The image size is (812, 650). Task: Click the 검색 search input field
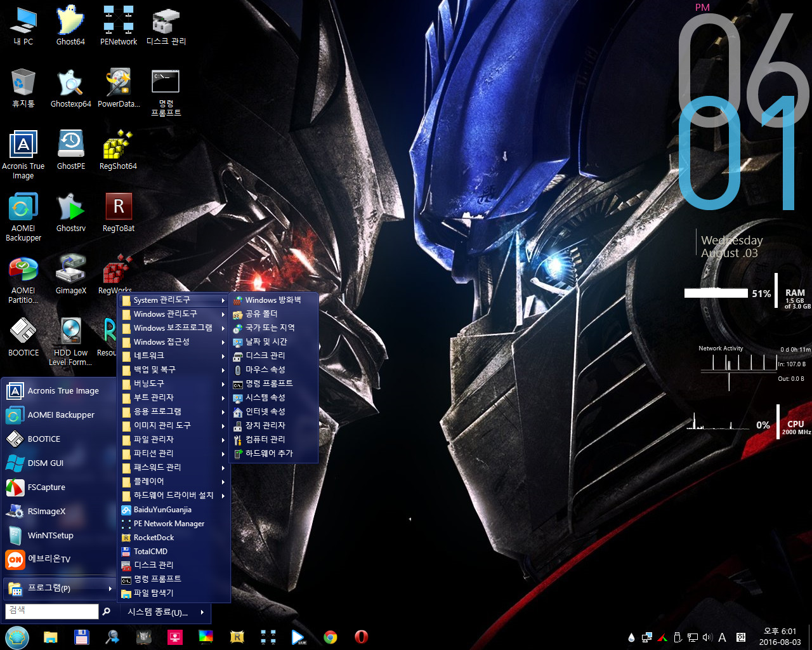52,611
